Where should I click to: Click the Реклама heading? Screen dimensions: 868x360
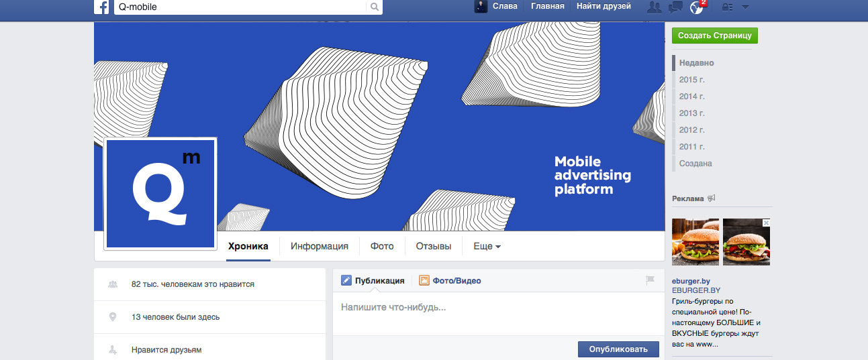point(688,198)
